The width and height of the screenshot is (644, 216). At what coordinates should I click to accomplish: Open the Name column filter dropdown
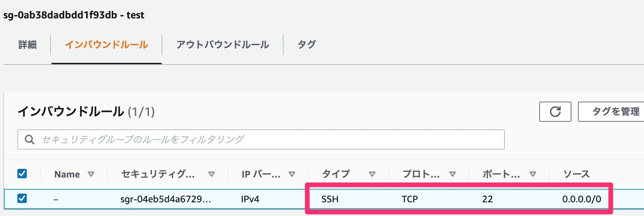(91, 174)
